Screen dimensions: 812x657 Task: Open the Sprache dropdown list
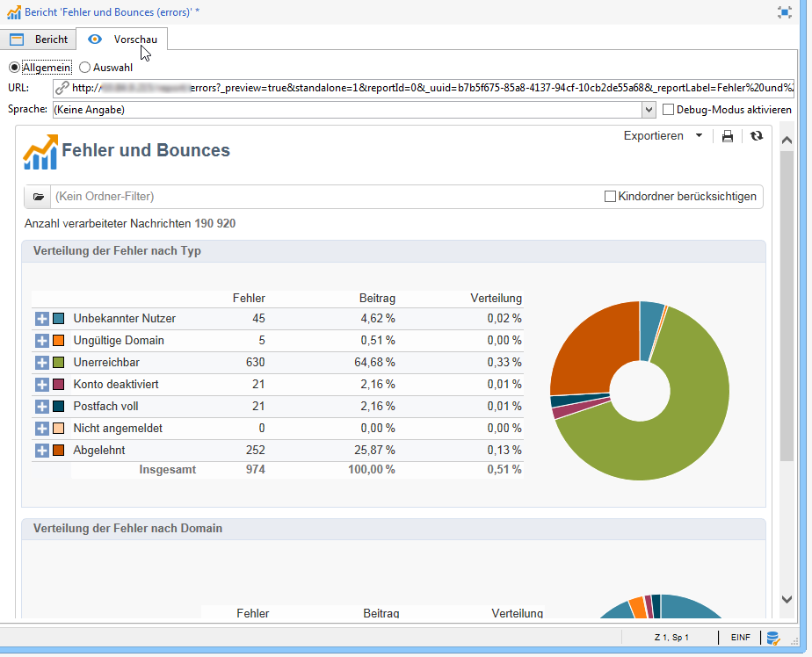click(649, 110)
